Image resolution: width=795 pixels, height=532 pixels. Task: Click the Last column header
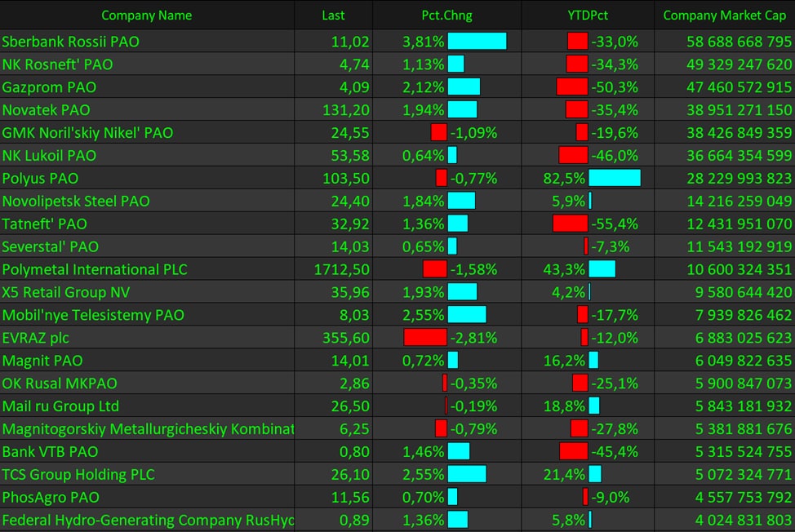click(333, 16)
